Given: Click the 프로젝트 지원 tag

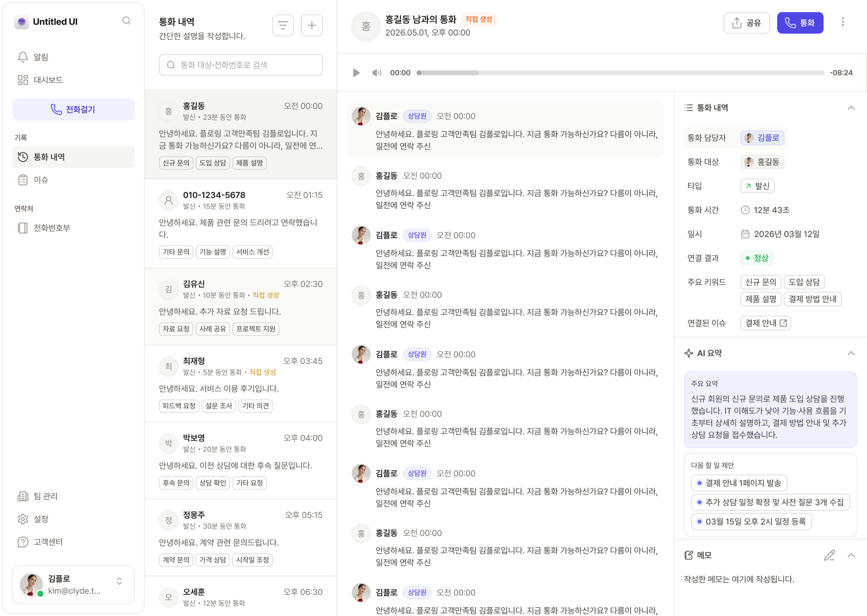Looking at the screenshot, I should (256, 329).
